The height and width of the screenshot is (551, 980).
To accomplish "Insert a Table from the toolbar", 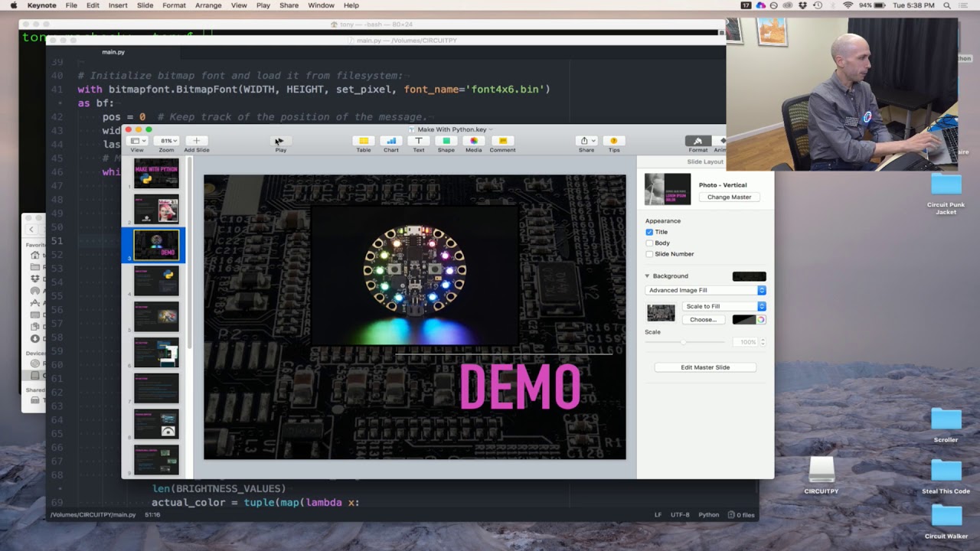I will point(364,141).
